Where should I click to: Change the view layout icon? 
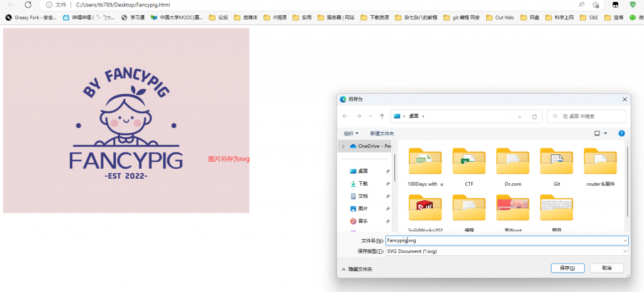(x=597, y=133)
